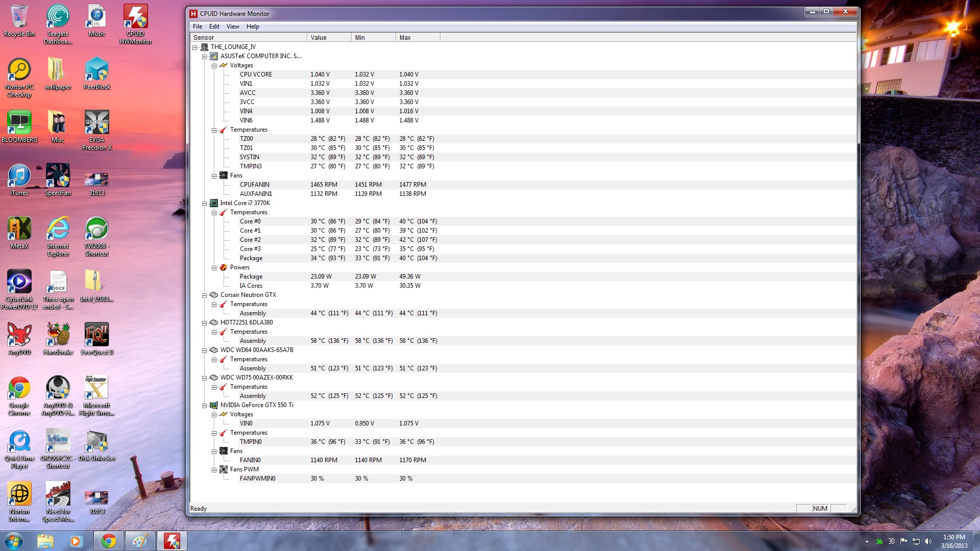Collapse the ASUSTeK COMPUTER INC. node

point(205,57)
